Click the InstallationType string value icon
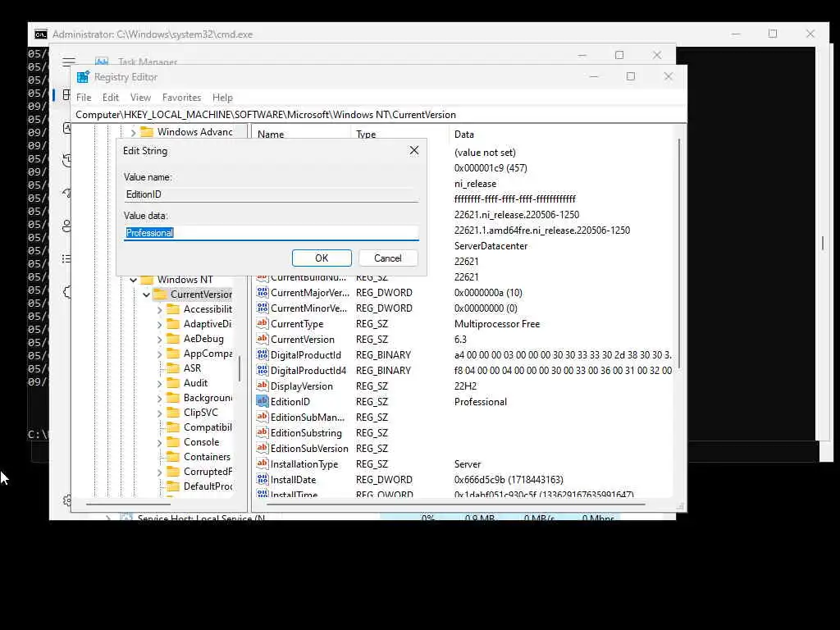 pyautogui.click(x=262, y=464)
